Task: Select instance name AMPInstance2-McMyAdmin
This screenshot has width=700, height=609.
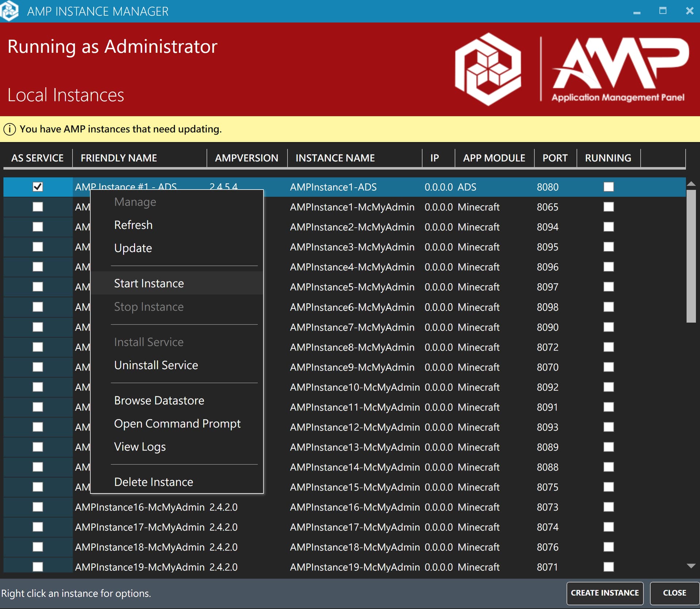Action: pyautogui.click(x=352, y=227)
